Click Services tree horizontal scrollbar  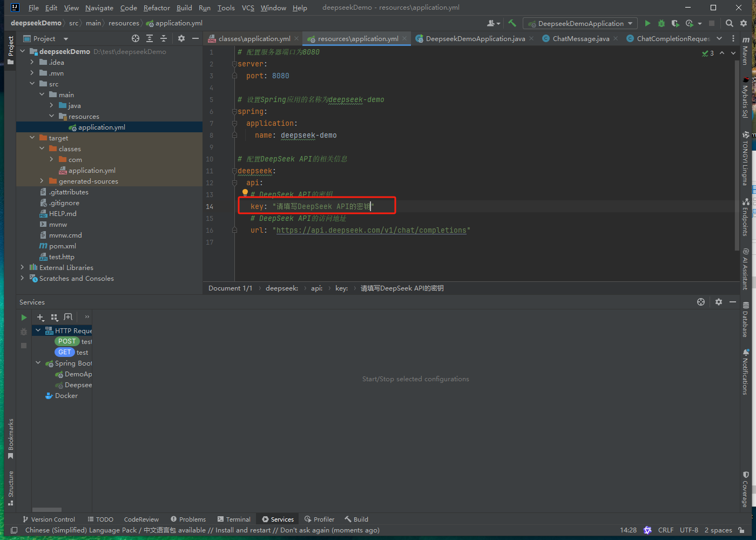(47, 510)
